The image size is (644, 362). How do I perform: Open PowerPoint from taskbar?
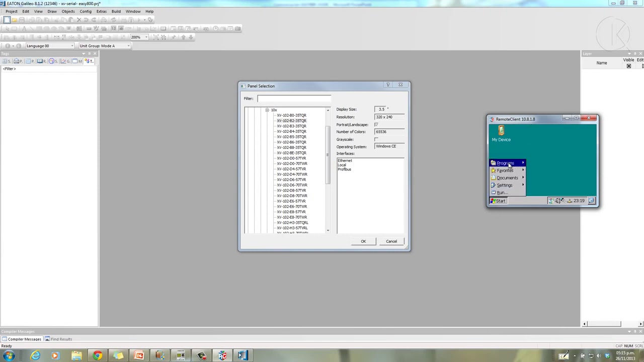pos(139,356)
